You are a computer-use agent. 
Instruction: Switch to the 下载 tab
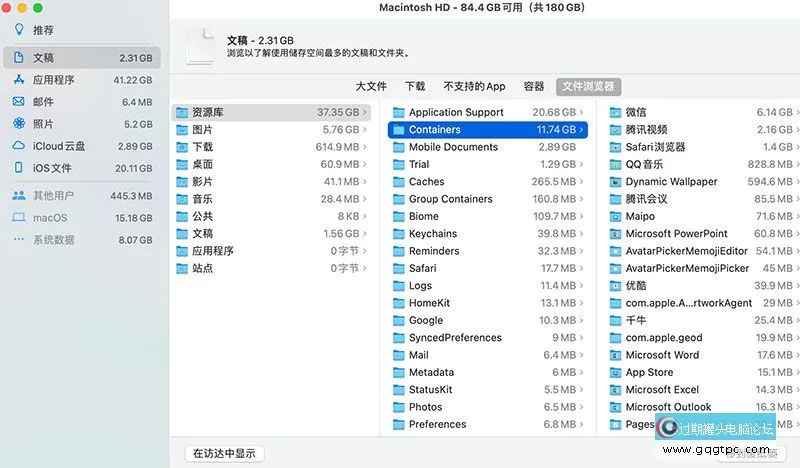tap(415, 86)
